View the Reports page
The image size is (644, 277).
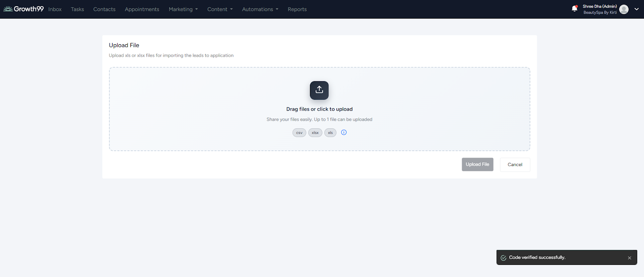[297, 9]
